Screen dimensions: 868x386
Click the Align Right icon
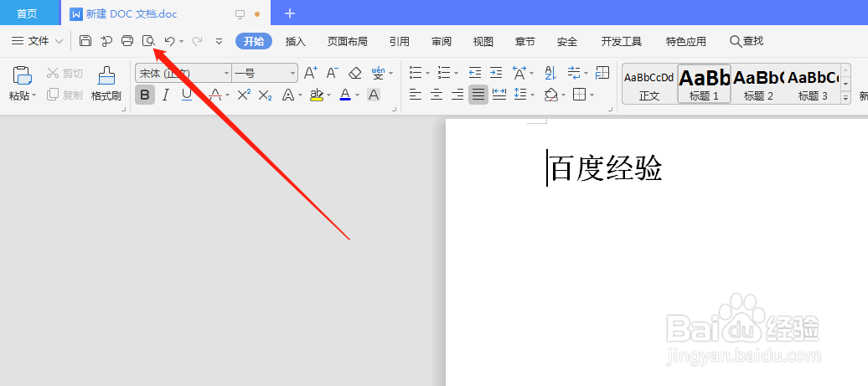[x=457, y=95]
